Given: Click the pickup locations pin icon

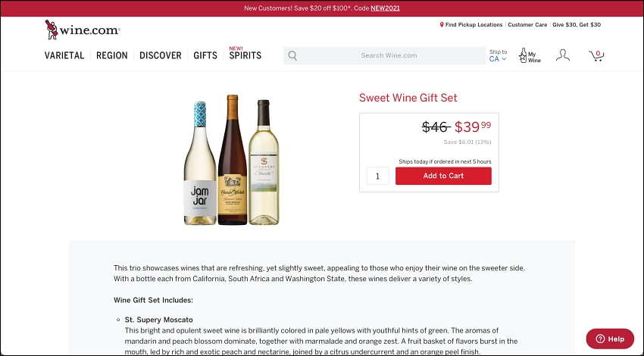Looking at the screenshot, I should click(442, 25).
